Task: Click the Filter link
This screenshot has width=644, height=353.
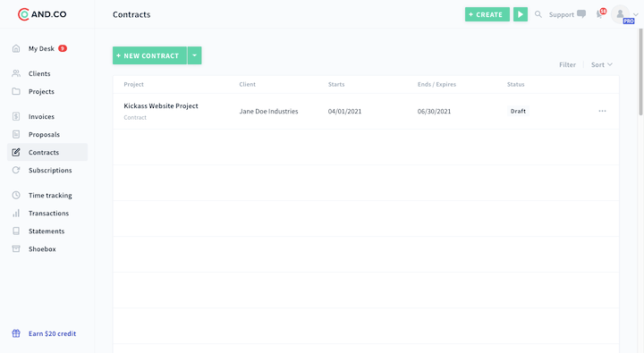Action: tap(567, 64)
